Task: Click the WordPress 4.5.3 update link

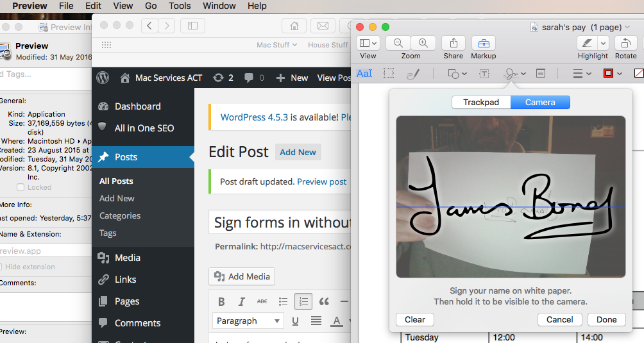Action: [254, 117]
